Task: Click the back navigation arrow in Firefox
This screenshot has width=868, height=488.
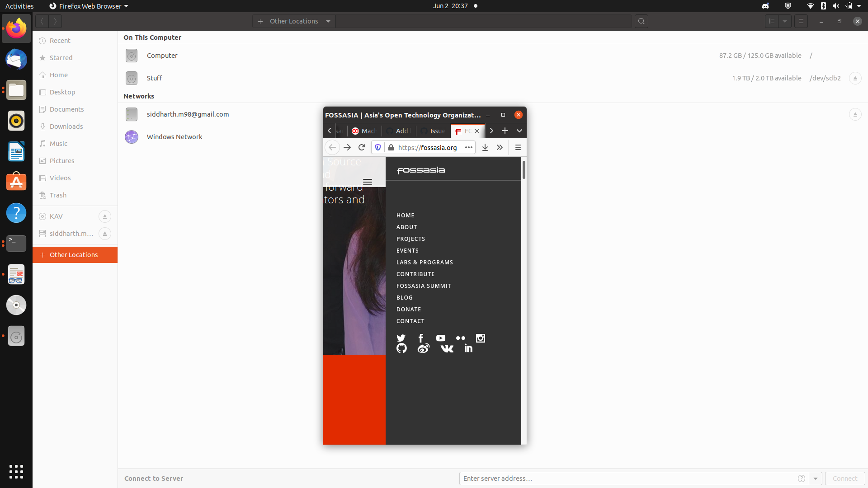Action: point(332,147)
